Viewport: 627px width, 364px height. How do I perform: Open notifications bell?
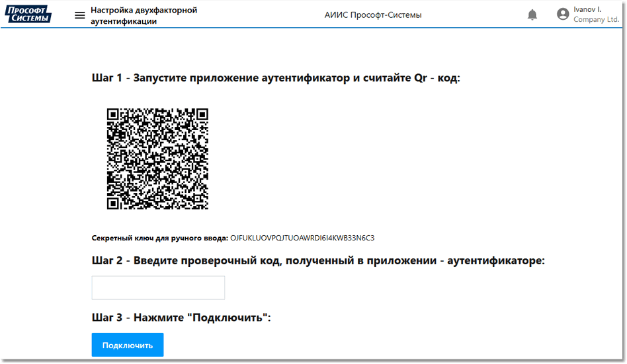coord(532,15)
